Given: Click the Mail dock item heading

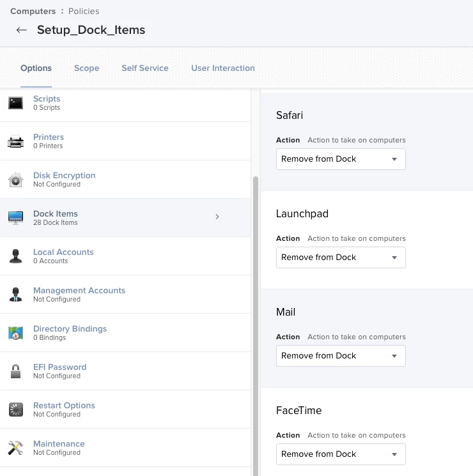Looking at the screenshot, I should tap(286, 312).
